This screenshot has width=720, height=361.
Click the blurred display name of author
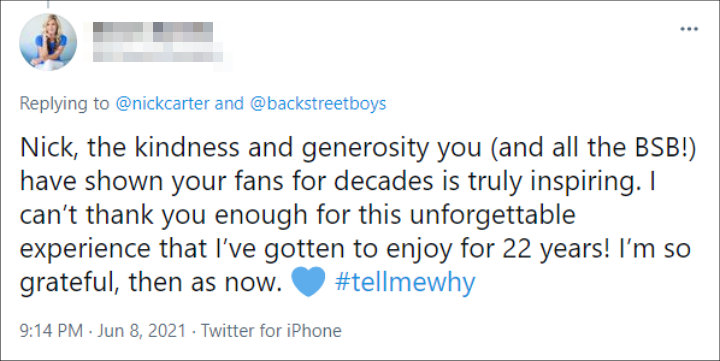click(152, 31)
